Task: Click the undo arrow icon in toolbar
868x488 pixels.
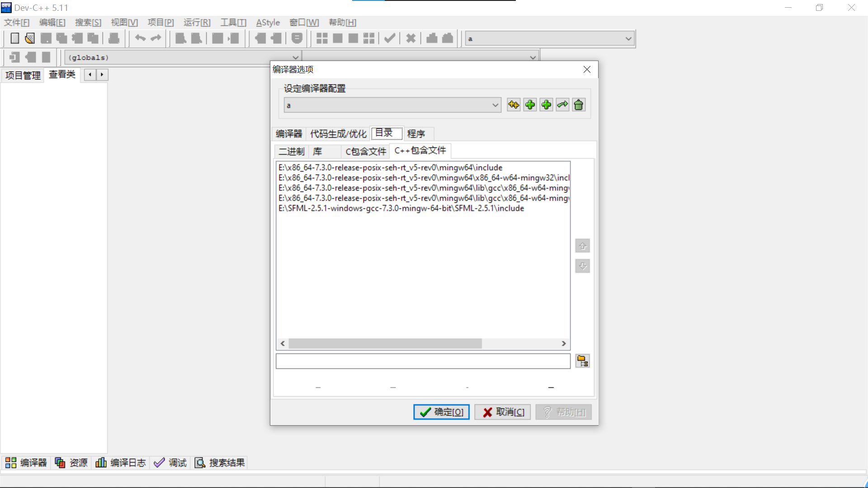Action: (x=140, y=38)
